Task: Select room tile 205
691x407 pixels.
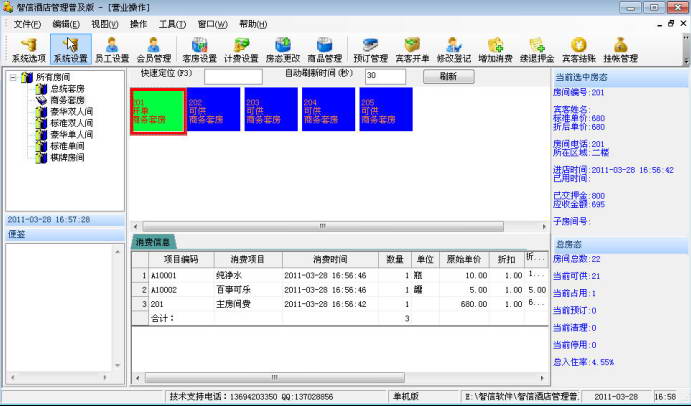Action: point(386,109)
